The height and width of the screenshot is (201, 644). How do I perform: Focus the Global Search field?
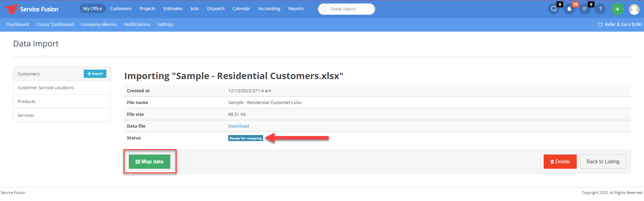tap(347, 9)
